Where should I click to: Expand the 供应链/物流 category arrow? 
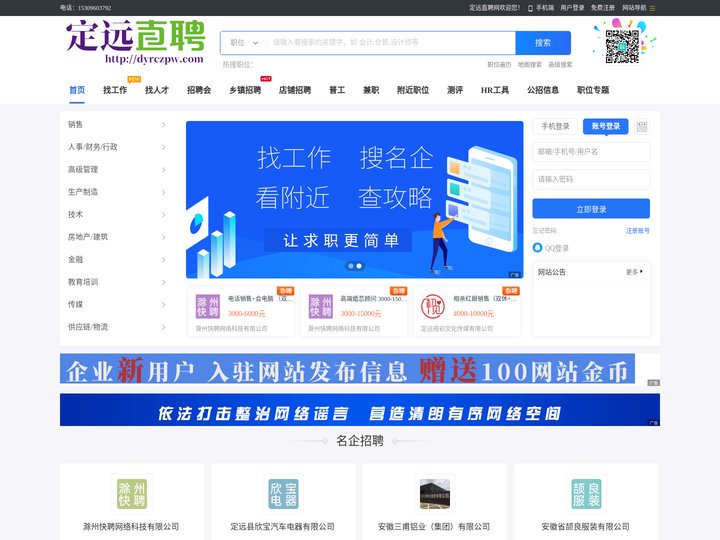click(163, 327)
